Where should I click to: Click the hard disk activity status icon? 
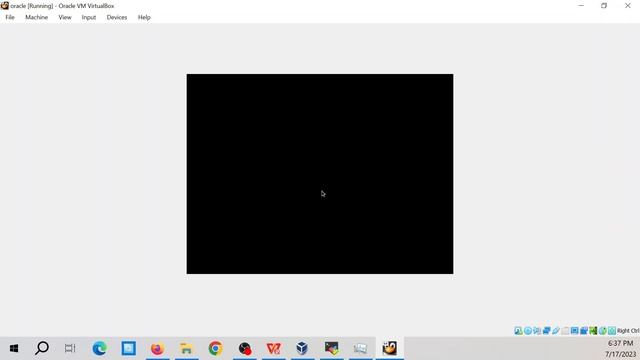point(518,331)
